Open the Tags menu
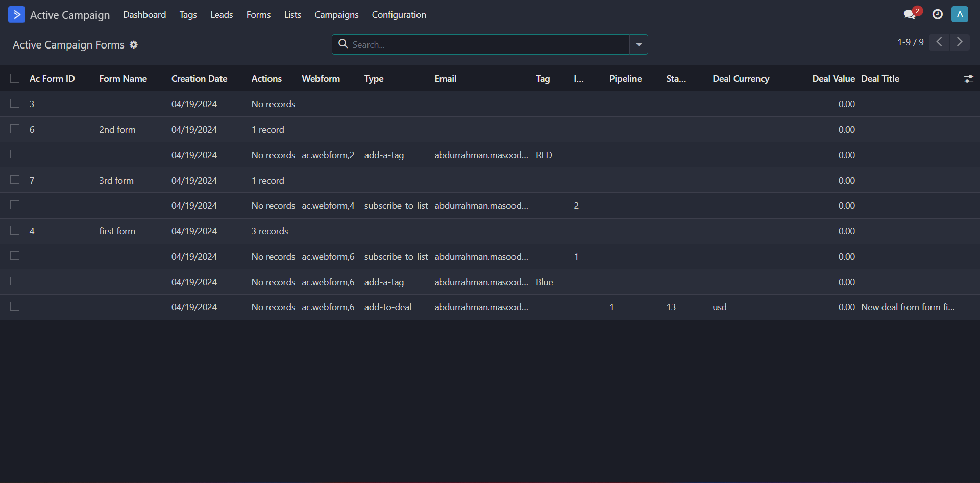This screenshot has width=980, height=483. pos(188,15)
